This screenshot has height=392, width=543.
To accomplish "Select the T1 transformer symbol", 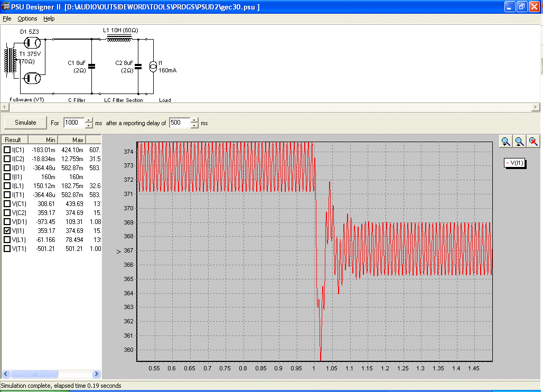I will [11, 61].
